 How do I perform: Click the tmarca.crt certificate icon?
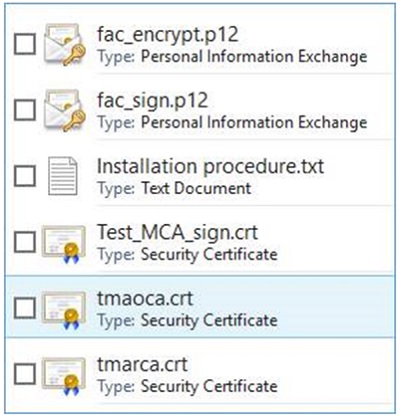click(63, 377)
